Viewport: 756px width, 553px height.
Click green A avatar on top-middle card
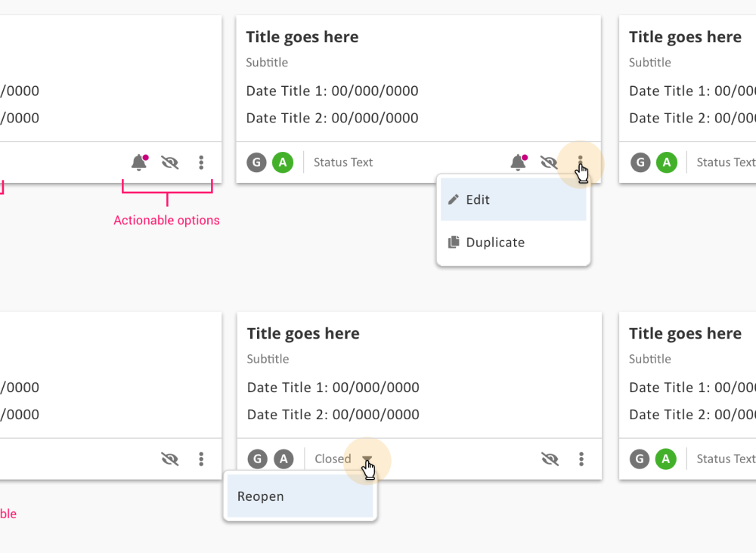(x=283, y=162)
